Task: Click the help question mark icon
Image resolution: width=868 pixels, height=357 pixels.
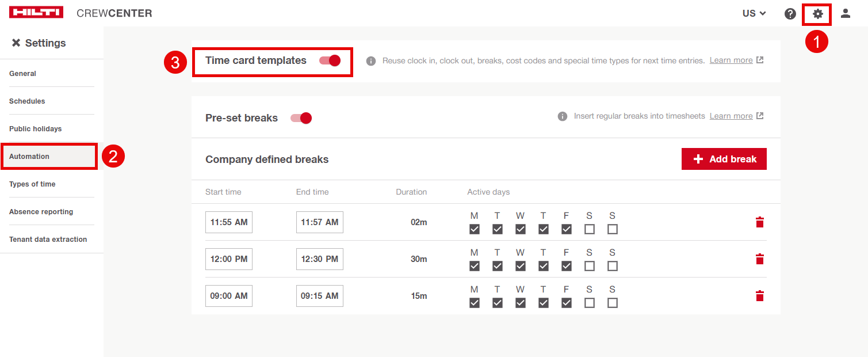Action: click(x=790, y=14)
